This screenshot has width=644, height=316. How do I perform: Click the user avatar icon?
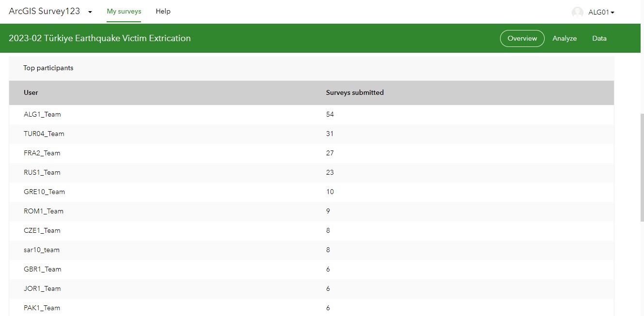(577, 12)
